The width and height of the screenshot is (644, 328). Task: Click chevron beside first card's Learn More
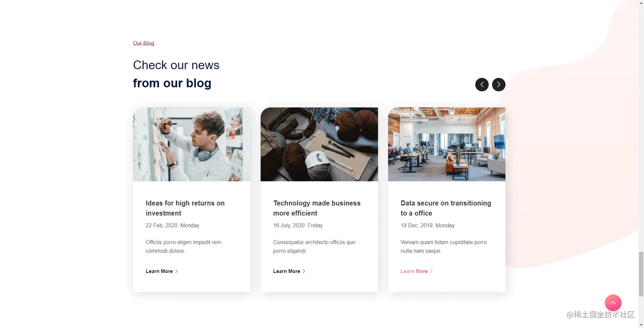pos(176,271)
